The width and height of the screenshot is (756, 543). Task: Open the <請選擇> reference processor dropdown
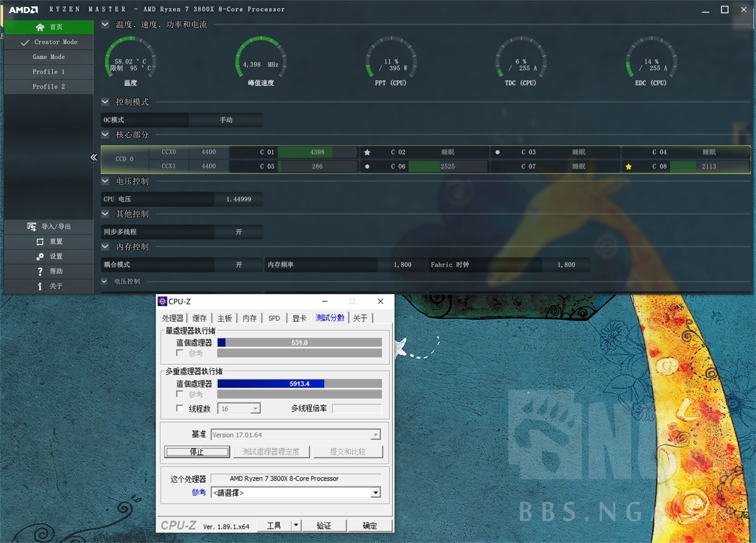pos(375,493)
